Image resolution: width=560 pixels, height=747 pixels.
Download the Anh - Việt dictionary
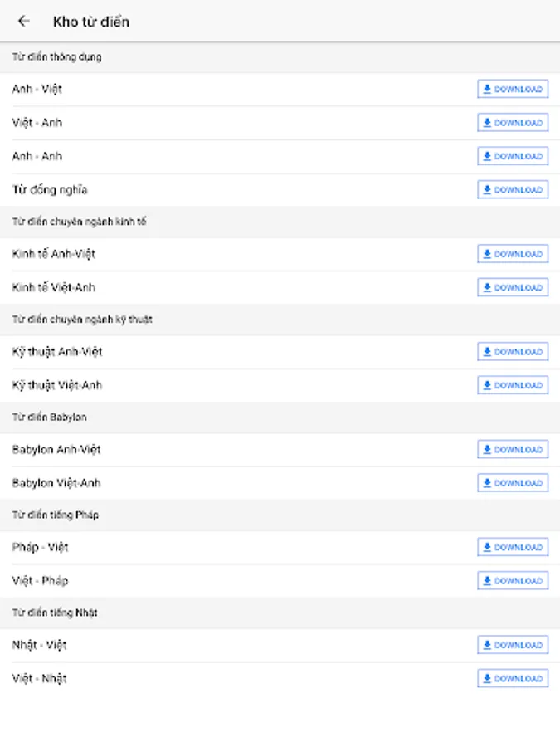click(513, 90)
